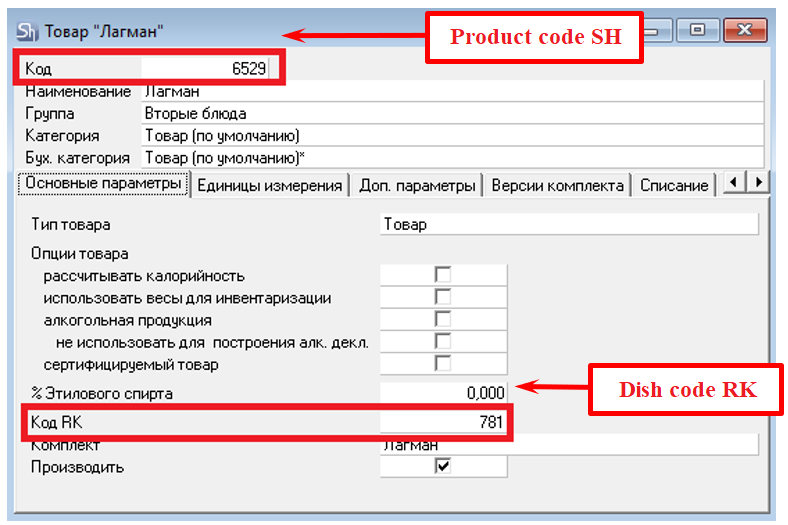Screen dimensions: 788x525
Task: Click the Код RK field with 781
Action: pos(443,423)
